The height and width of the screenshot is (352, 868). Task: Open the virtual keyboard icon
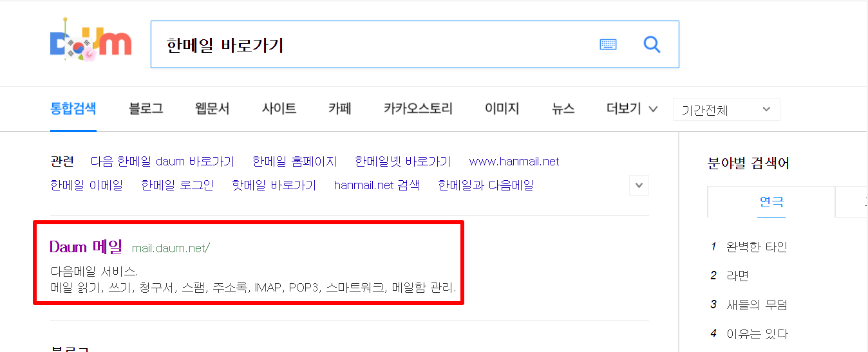click(608, 44)
